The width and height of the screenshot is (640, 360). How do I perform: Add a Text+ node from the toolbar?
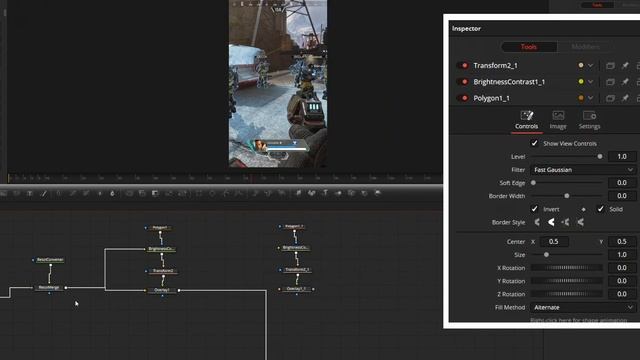pyautogui.click(x=29, y=193)
